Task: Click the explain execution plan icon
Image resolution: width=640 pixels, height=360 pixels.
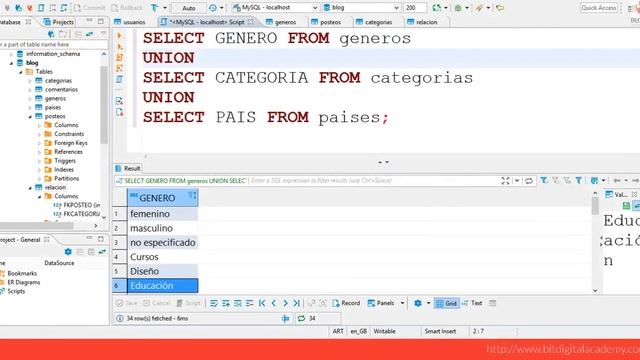Action: click(x=120, y=79)
